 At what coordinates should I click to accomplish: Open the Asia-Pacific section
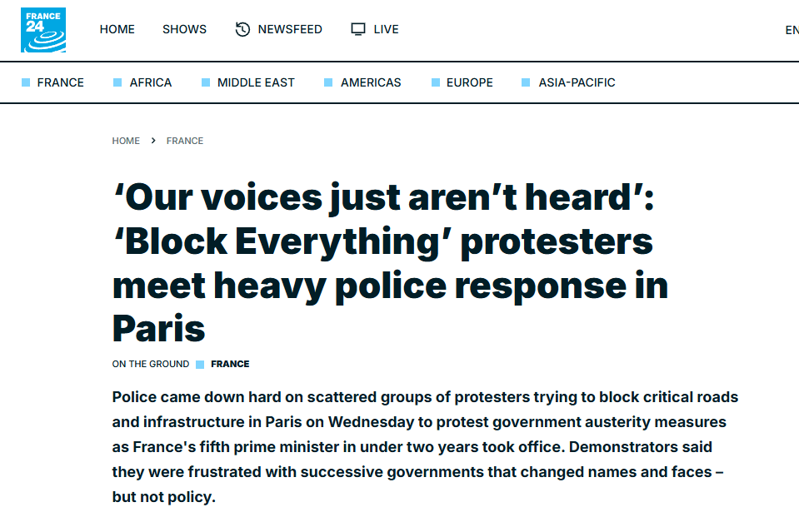577,82
